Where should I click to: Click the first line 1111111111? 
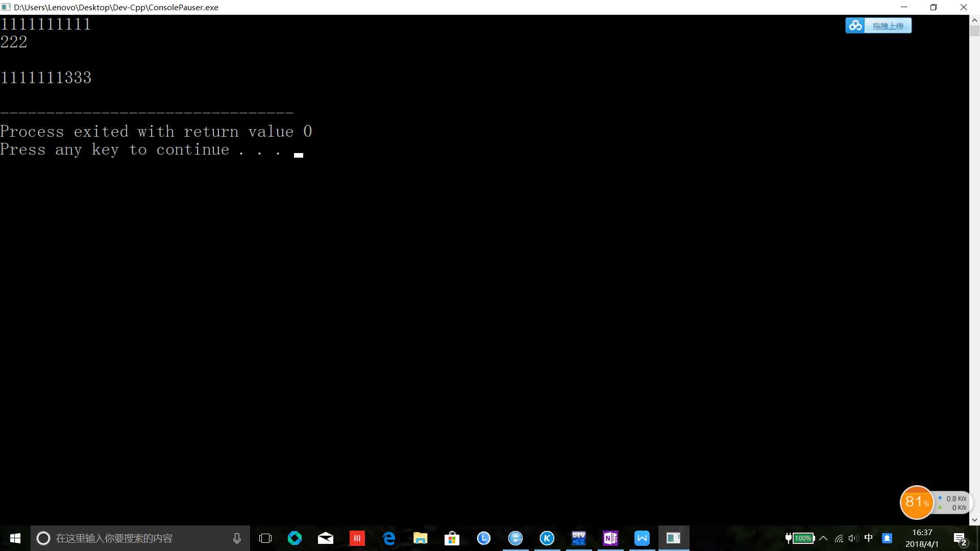46,24
